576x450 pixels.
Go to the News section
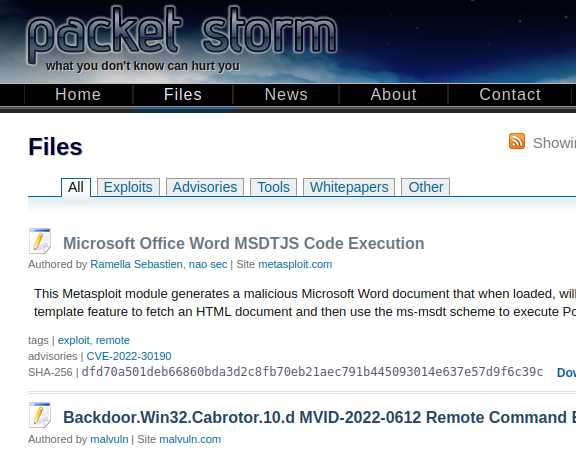(286, 94)
